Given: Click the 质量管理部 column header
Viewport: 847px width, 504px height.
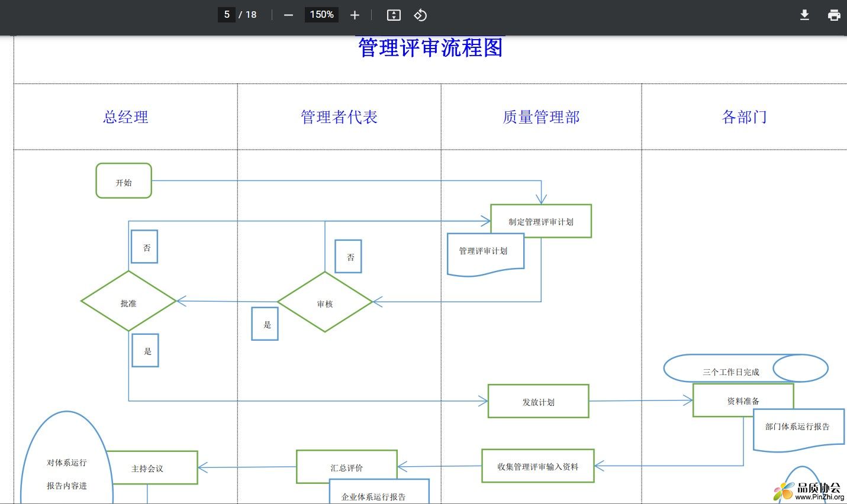Looking at the screenshot, I should [x=541, y=117].
